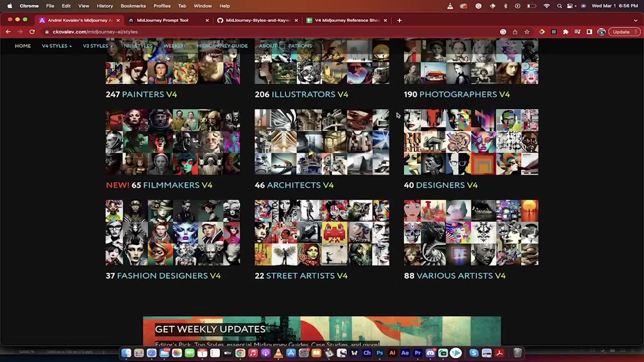
Task: Click the Filmmakers V4 thumbnail collage
Action: pos(173,142)
